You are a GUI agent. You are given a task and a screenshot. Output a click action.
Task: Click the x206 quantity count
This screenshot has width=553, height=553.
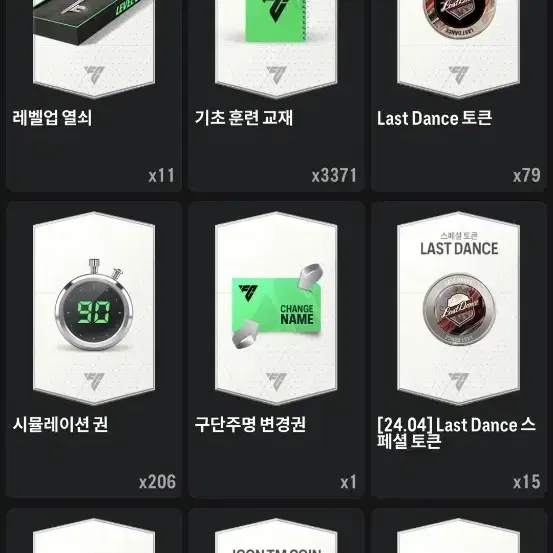pos(157,482)
